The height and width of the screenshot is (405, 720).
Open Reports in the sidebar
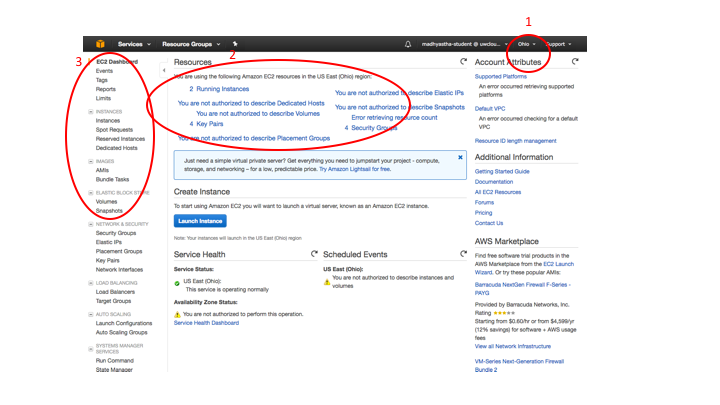106,89
